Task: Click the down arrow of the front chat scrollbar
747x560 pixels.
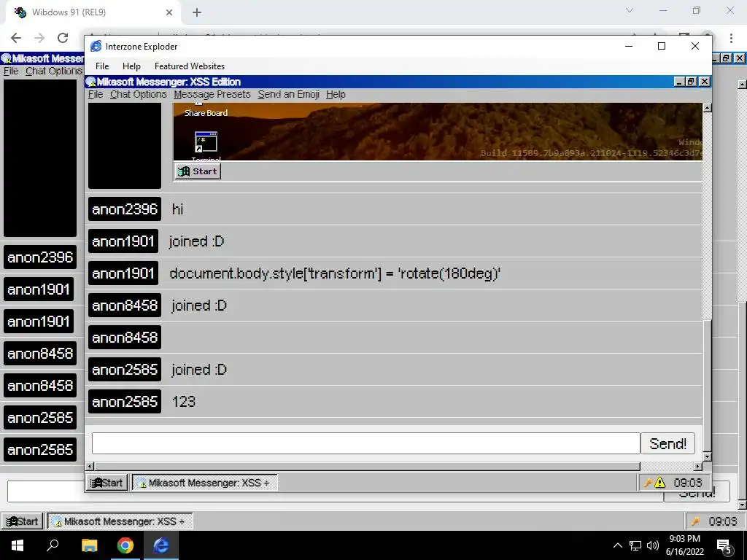Action: pyautogui.click(x=708, y=456)
